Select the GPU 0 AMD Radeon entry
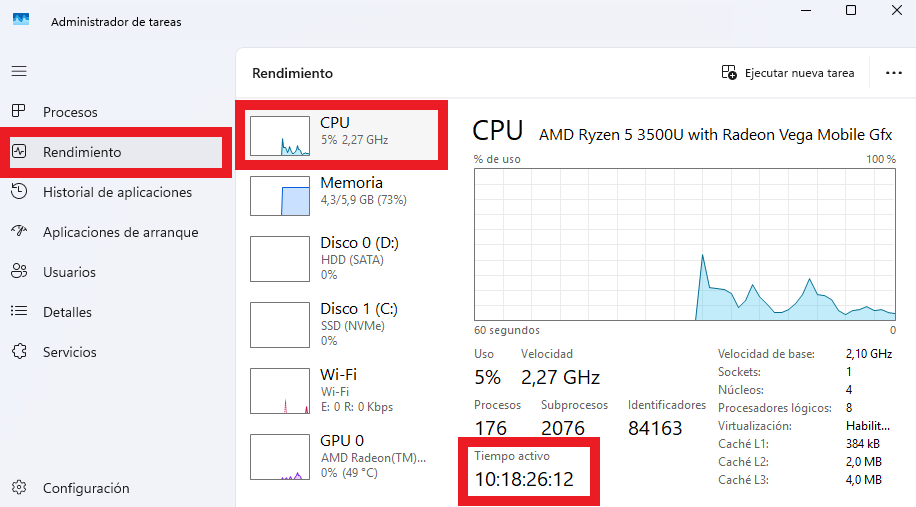Viewport: 916px width, 507px height. (341, 456)
